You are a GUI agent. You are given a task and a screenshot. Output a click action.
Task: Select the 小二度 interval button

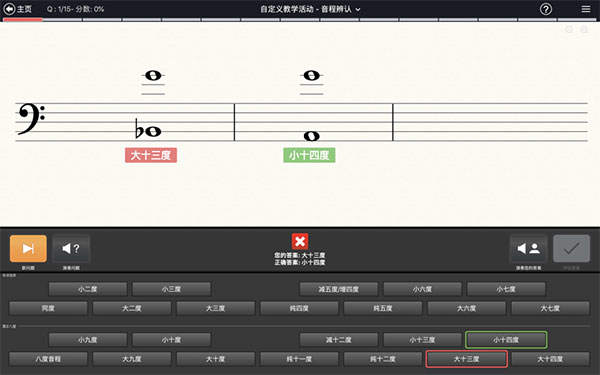(x=88, y=289)
